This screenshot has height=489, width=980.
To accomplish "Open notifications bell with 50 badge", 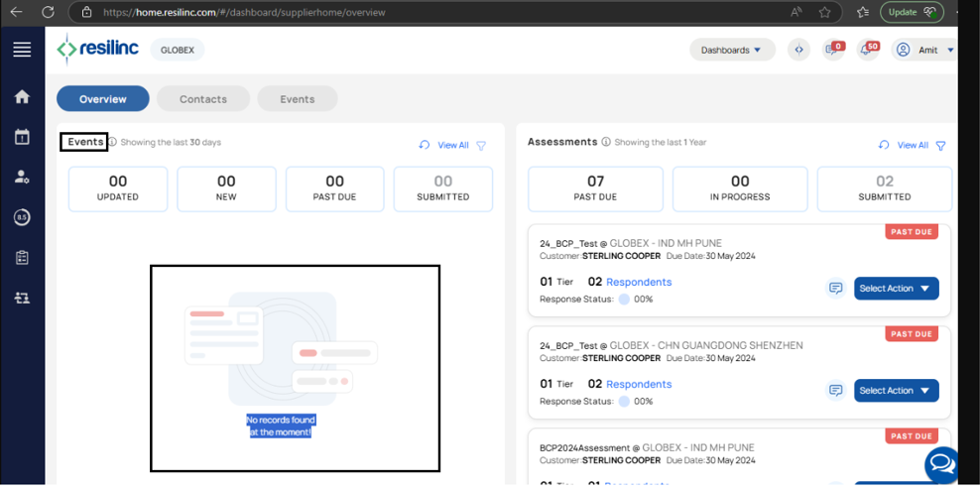I will click(868, 50).
